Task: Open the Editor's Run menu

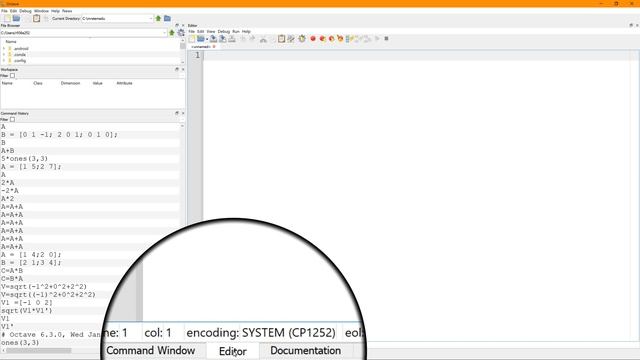Action: pos(236,31)
